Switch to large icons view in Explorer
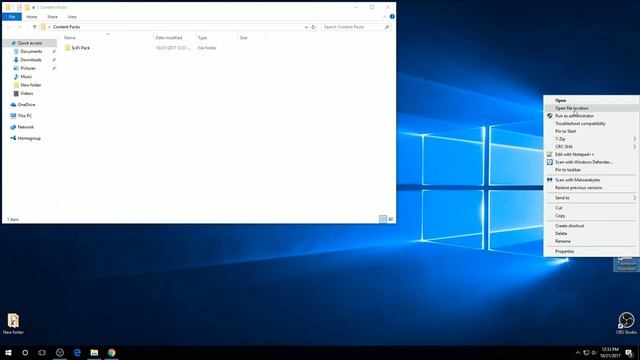Image resolution: width=640 pixels, height=360 pixels. [391, 219]
